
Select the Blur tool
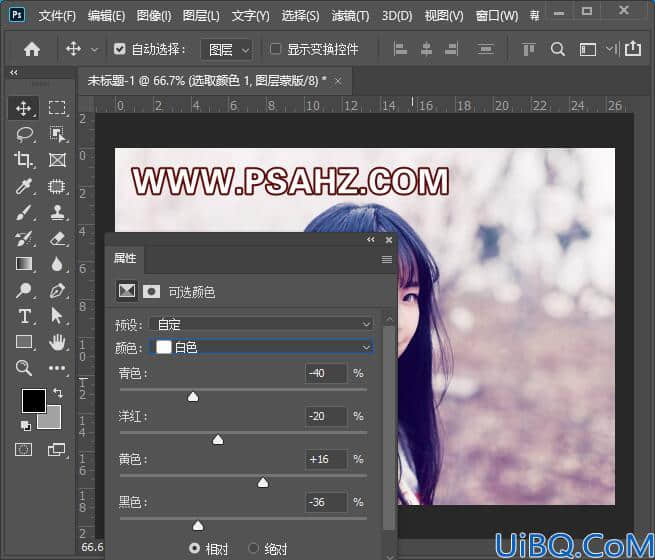coord(57,264)
